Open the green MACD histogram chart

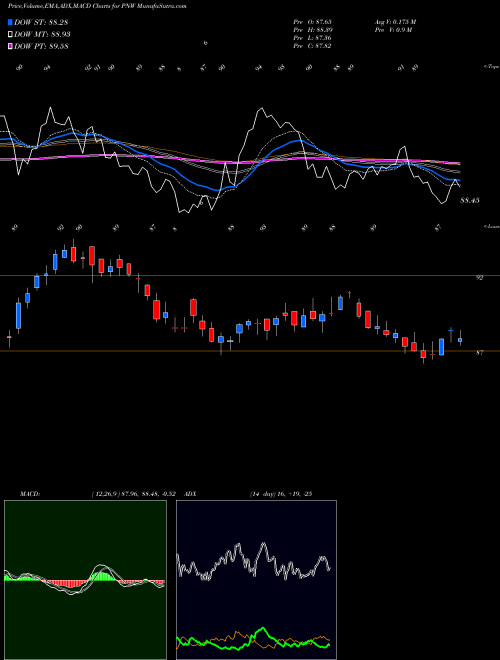[85, 580]
